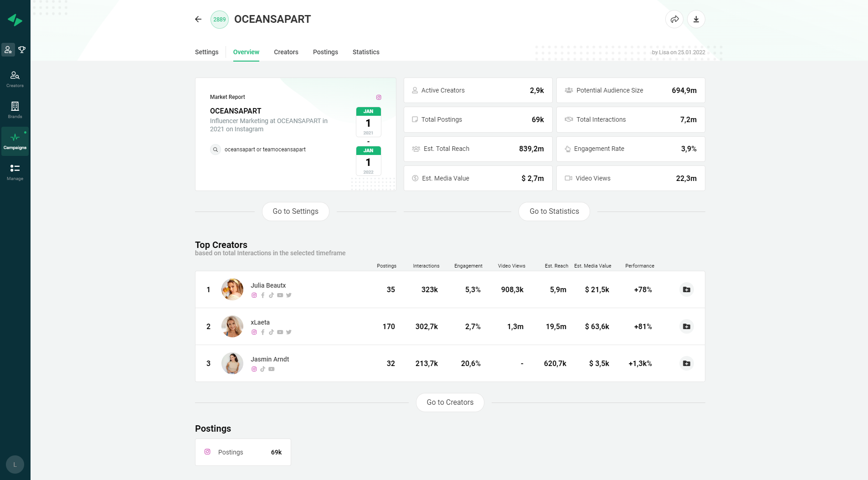The height and width of the screenshot is (480, 868).
Task: Open Manage section in left sidebar
Action: tap(15, 172)
